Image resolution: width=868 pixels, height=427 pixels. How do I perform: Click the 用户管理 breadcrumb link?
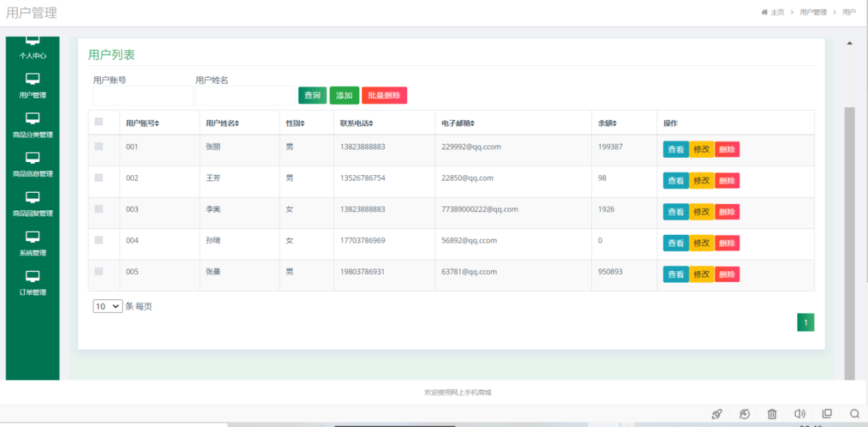click(x=813, y=13)
